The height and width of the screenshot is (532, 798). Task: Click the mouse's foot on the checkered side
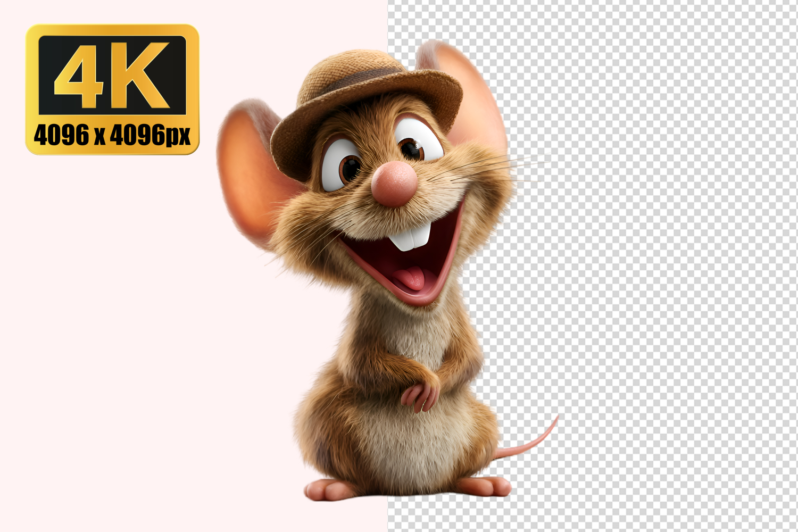(484, 486)
